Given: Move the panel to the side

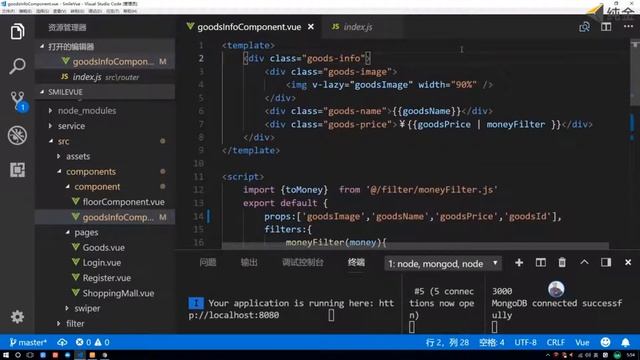Looking at the screenshot, I should (606, 262).
